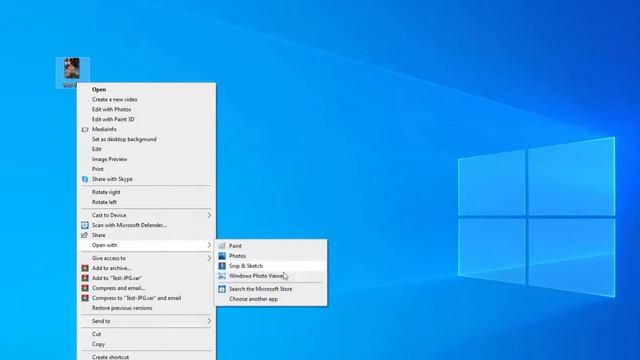Click the Paint app icon in submenu

[x=222, y=246]
